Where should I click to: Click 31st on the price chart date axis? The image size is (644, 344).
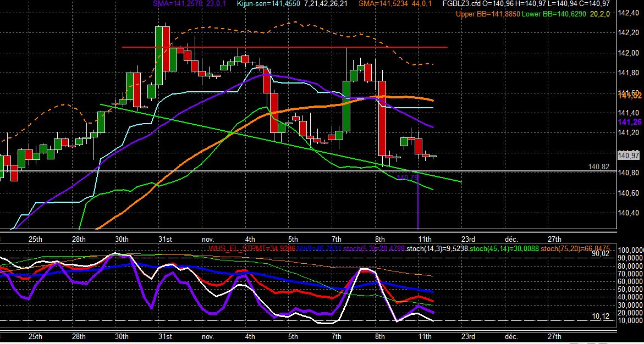coord(165,240)
